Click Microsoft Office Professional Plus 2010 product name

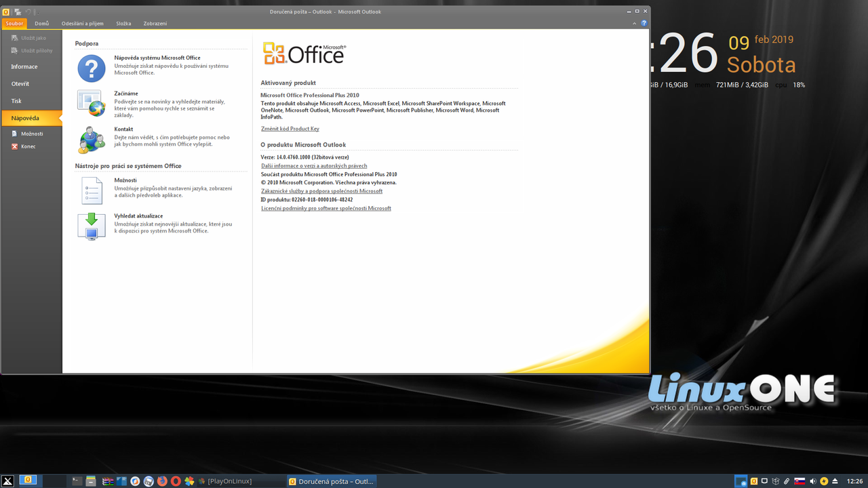tap(310, 96)
